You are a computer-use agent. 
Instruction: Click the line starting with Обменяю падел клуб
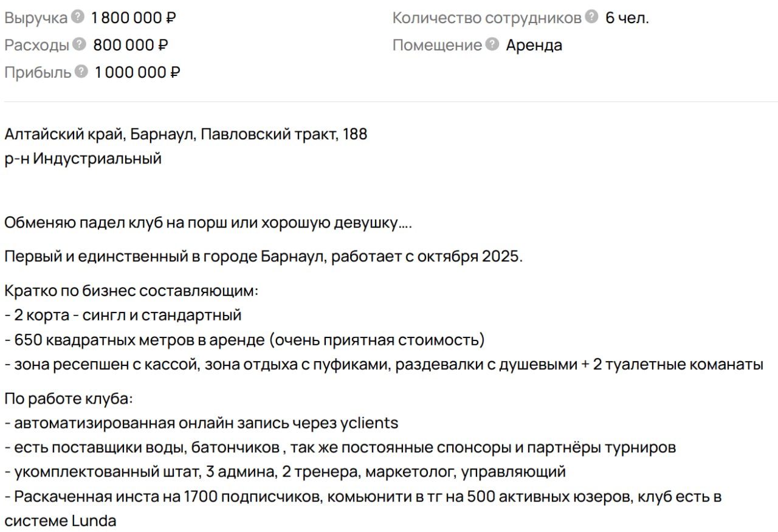[x=208, y=223]
